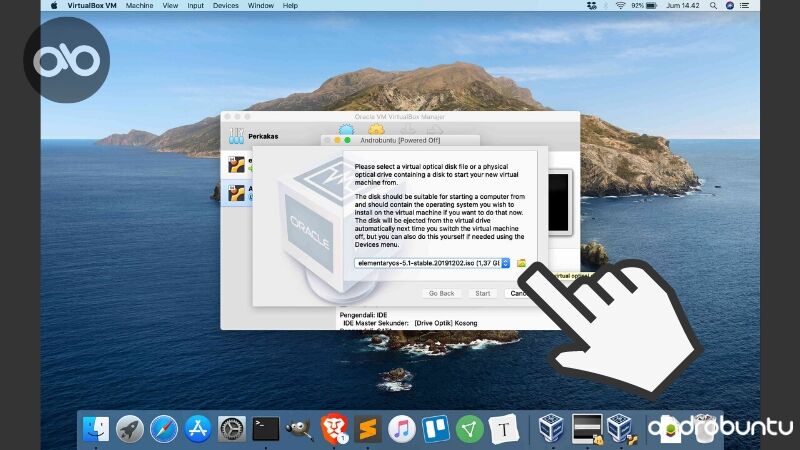Select the highlighted second VM in the Manager list

(237, 193)
